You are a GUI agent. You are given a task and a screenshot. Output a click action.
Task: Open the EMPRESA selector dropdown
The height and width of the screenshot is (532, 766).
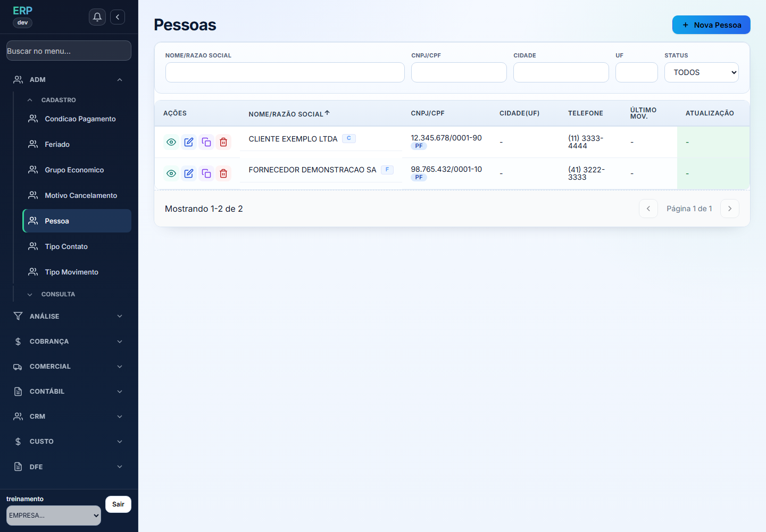tap(54, 516)
